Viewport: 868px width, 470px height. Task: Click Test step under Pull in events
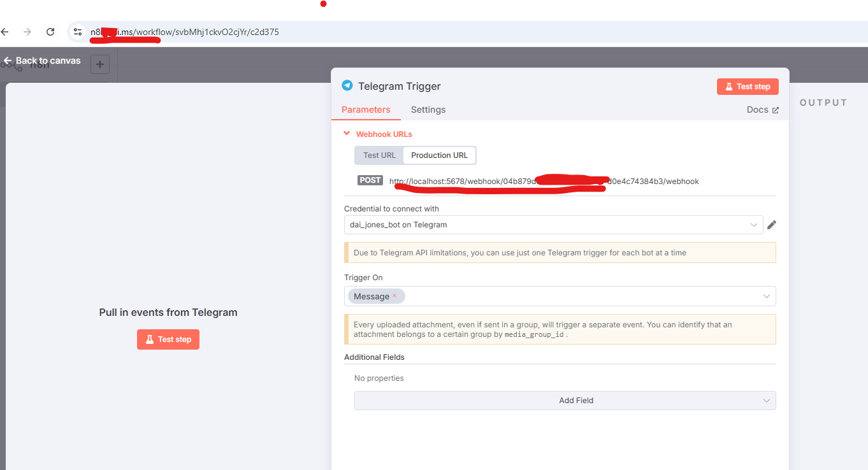[x=168, y=339]
